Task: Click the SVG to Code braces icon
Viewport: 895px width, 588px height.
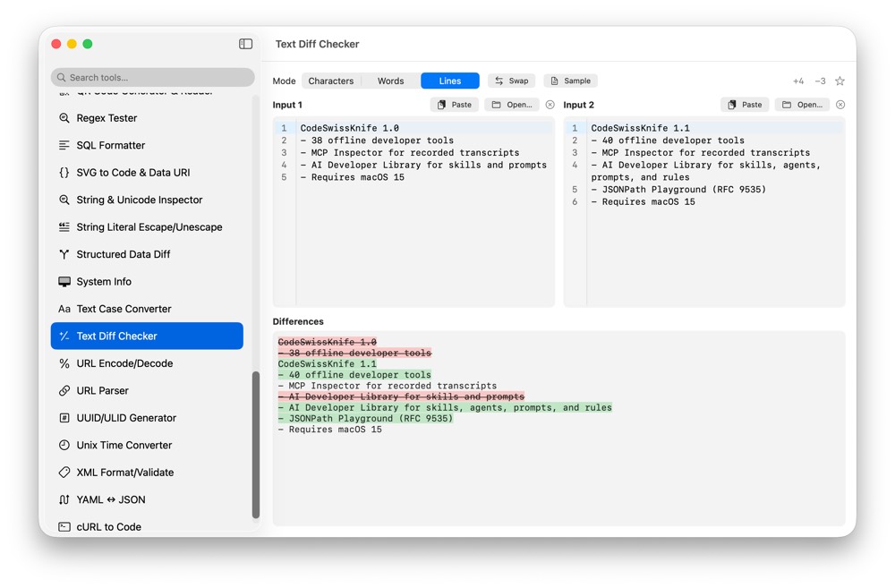Action: (64, 173)
